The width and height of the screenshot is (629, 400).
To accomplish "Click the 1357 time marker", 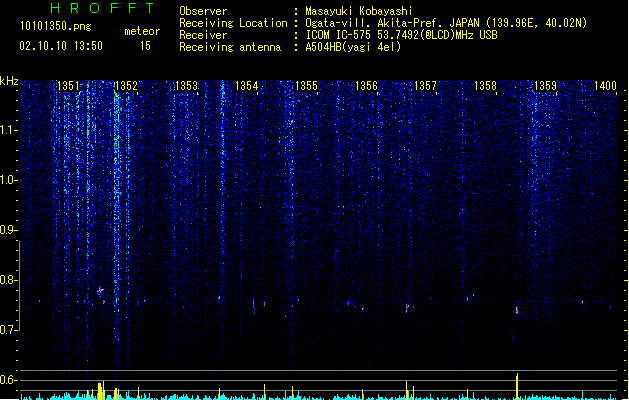I will (x=425, y=86).
